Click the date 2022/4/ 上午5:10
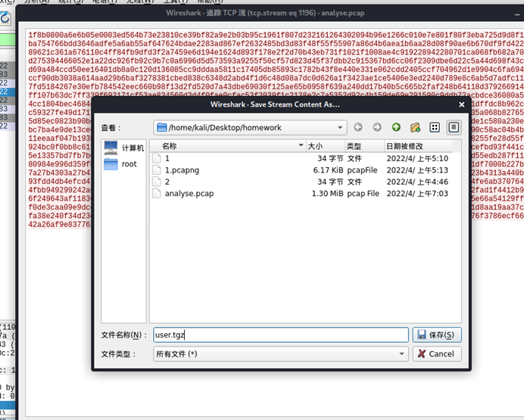Viewport: 524px width, 420px height. (x=417, y=159)
